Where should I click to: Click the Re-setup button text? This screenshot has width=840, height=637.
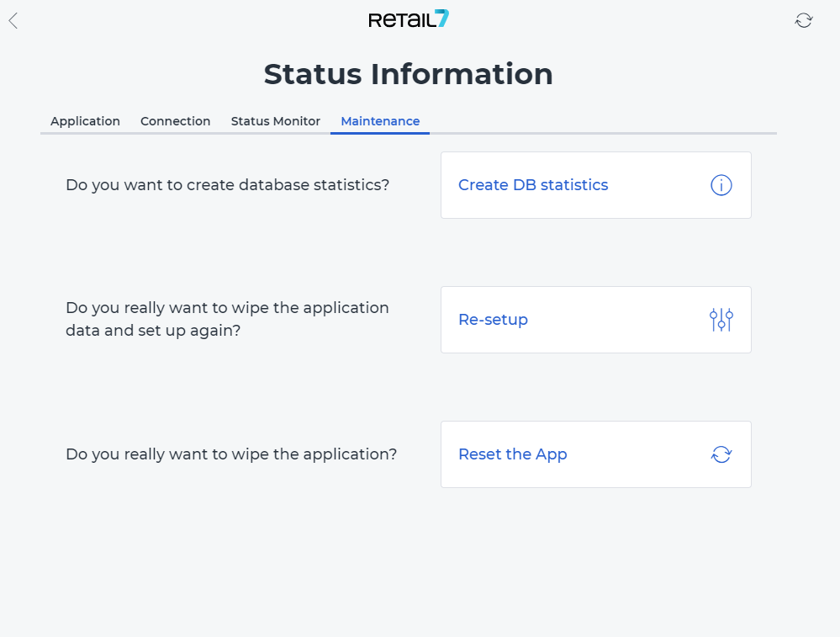[x=493, y=320]
